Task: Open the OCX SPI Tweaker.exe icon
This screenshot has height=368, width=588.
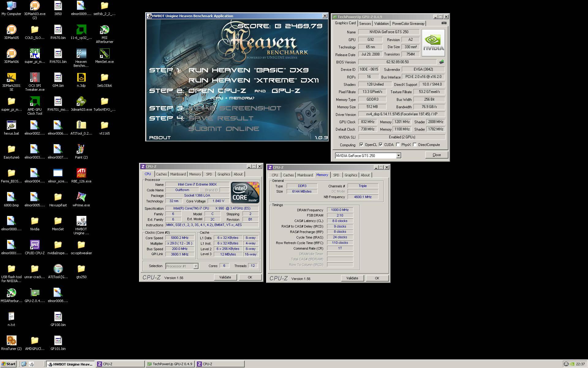Action: click(35, 82)
